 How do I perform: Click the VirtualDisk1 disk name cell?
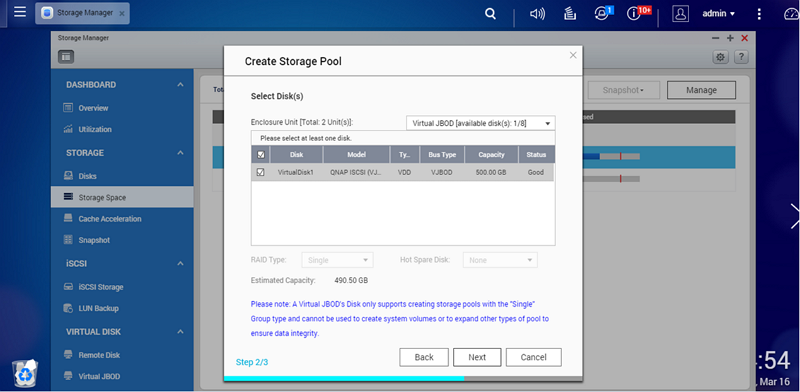click(x=296, y=173)
